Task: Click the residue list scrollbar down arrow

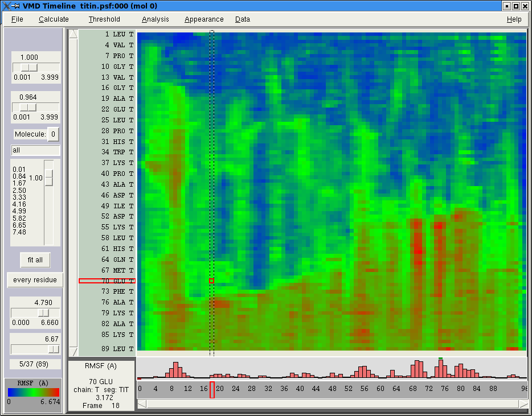Action: tap(73, 352)
